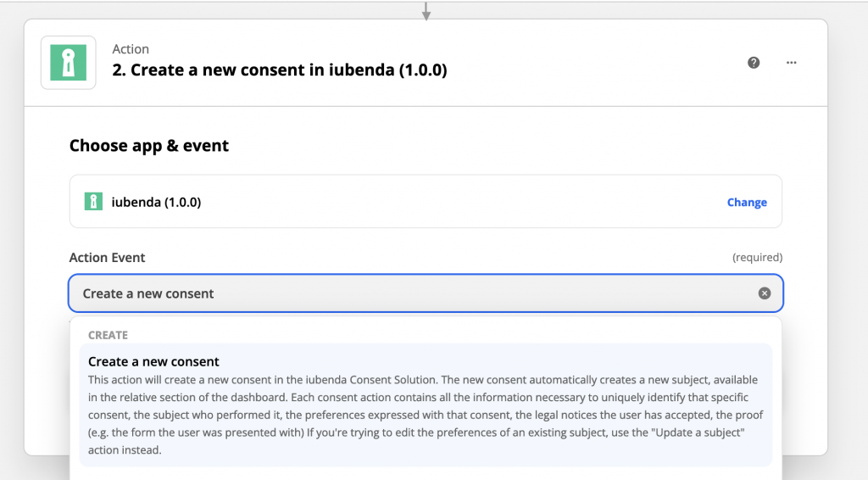This screenshot has width=868, height=480.
Task: Click the blank area of step header bar
Action: 593,63
